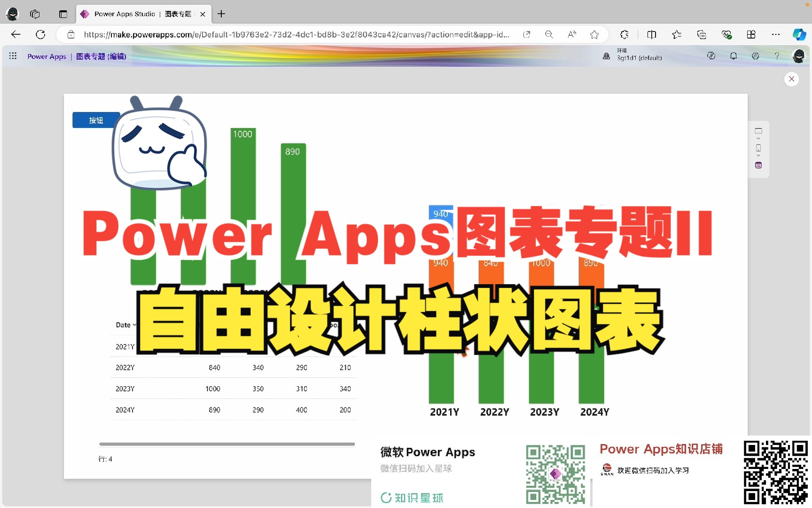Open the Edge browser profile icon
Screen dimensions: 812x508
coord(13,14)
